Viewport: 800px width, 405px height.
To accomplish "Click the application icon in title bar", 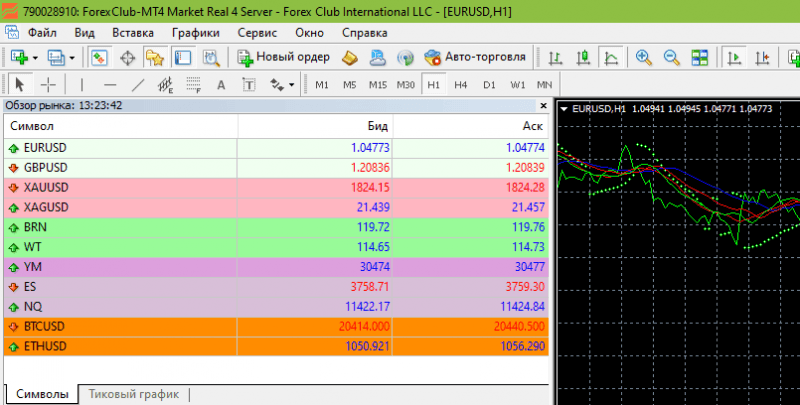I will pyautogui.click(x=10, y=11).
